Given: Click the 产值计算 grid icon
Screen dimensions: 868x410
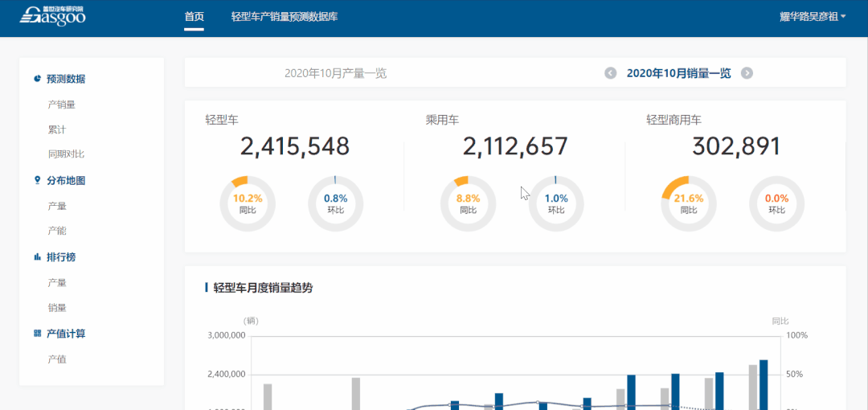Looking at the screenshot, I should click(38, 333).
